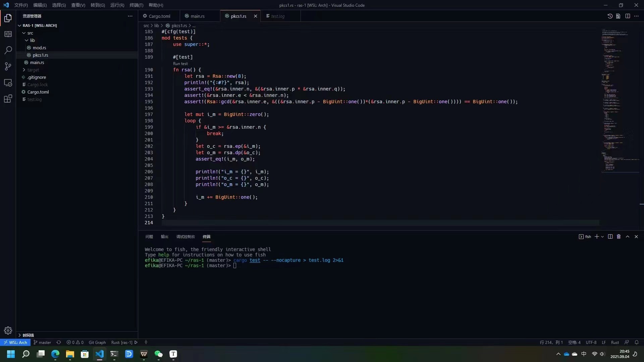
Task: Close the pkcs1.rs editor tab
Action: (256, 16)
